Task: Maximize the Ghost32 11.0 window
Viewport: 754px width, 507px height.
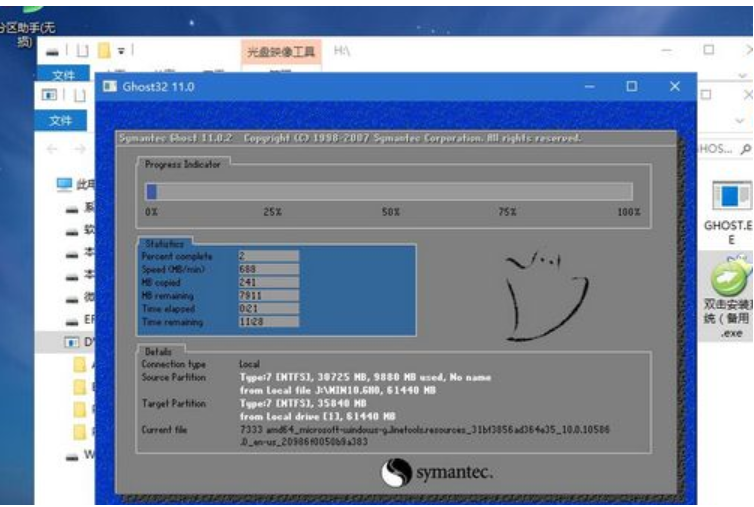Action: click(632, 86)
